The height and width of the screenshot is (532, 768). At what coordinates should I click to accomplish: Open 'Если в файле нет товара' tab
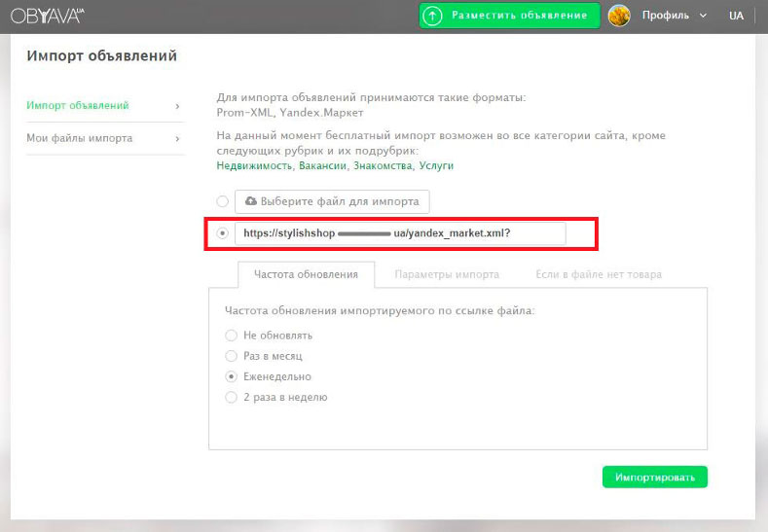(x=599, y=274)
